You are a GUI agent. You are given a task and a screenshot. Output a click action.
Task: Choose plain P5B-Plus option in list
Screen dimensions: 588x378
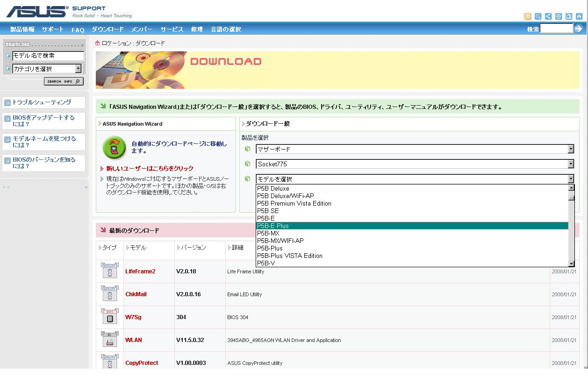412,248
